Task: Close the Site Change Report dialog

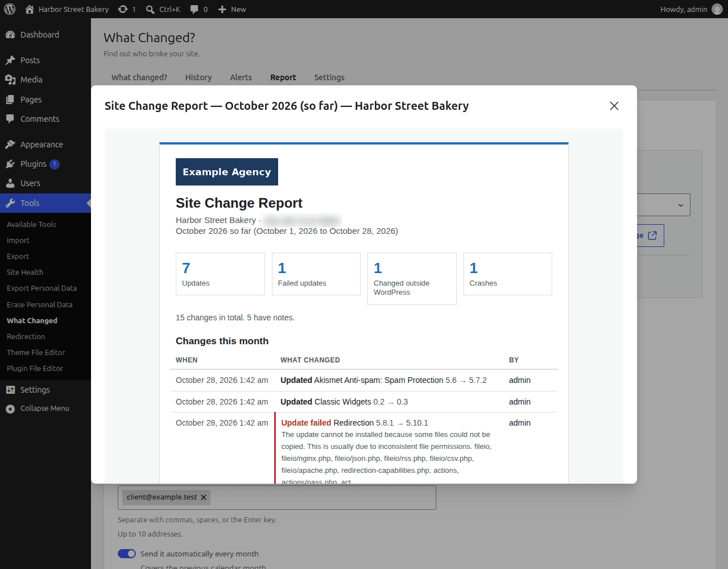Action: click(x=614, y=106)
